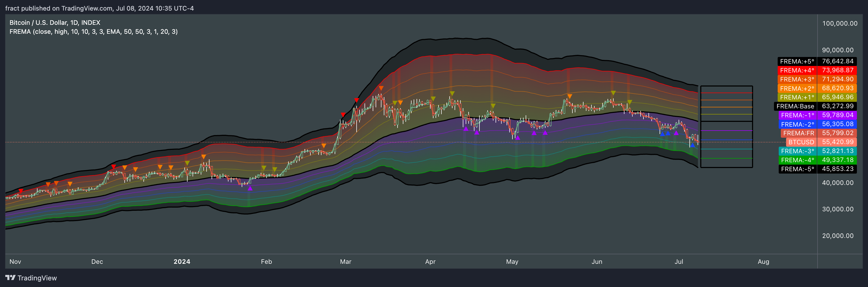This screenshot has height=287, width=868.
Task: Click the FREMA:FR label
Action: (x=799, y=133)
